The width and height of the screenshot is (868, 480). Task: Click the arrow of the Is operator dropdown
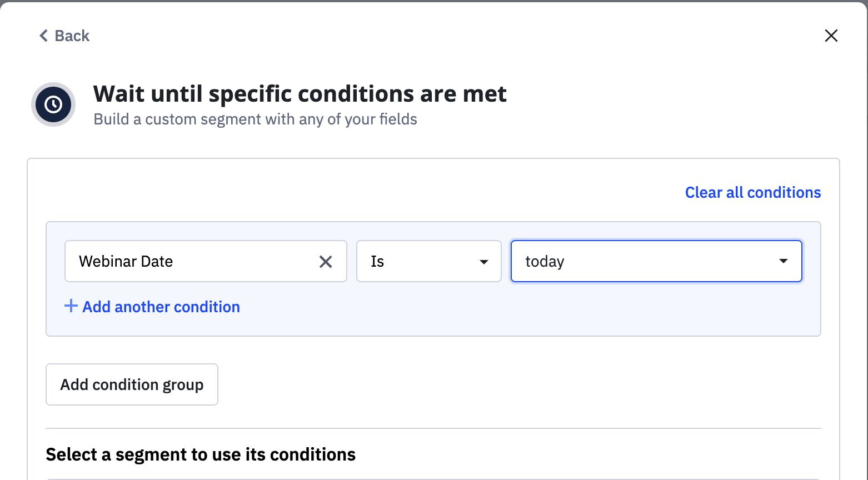(x=483, y=262)
